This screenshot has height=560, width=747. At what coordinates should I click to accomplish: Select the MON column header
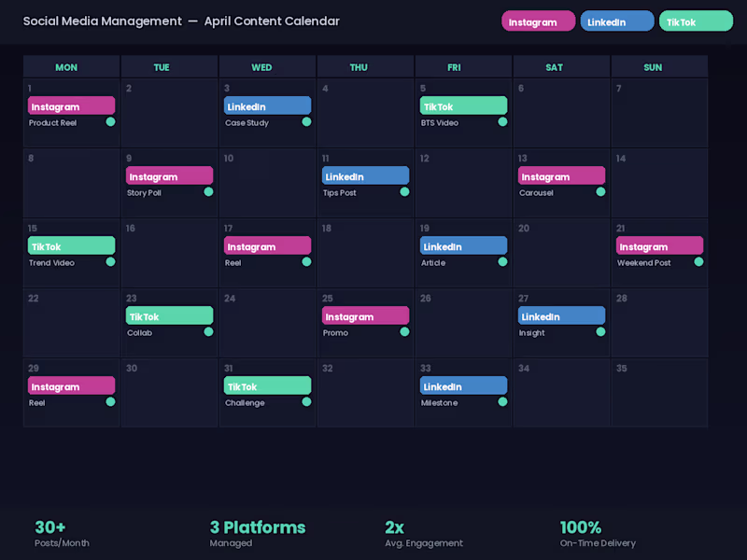click(72, 66)
